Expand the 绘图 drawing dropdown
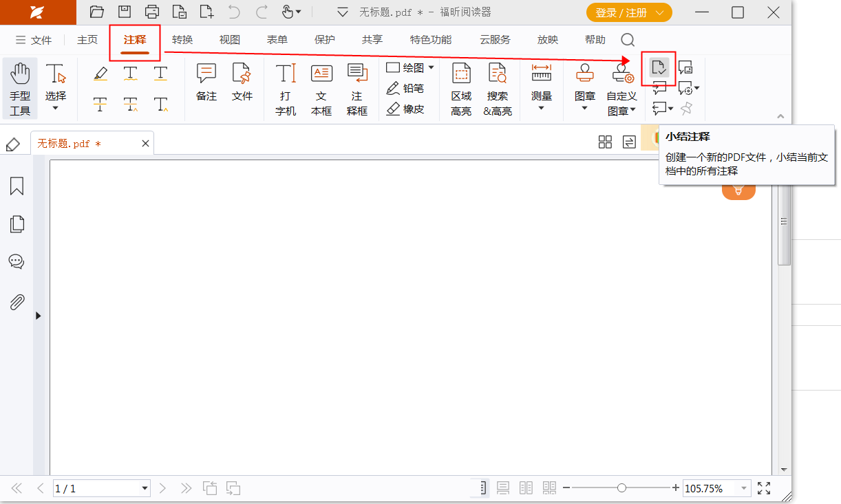The image size is (841, 504). [432, 67]
